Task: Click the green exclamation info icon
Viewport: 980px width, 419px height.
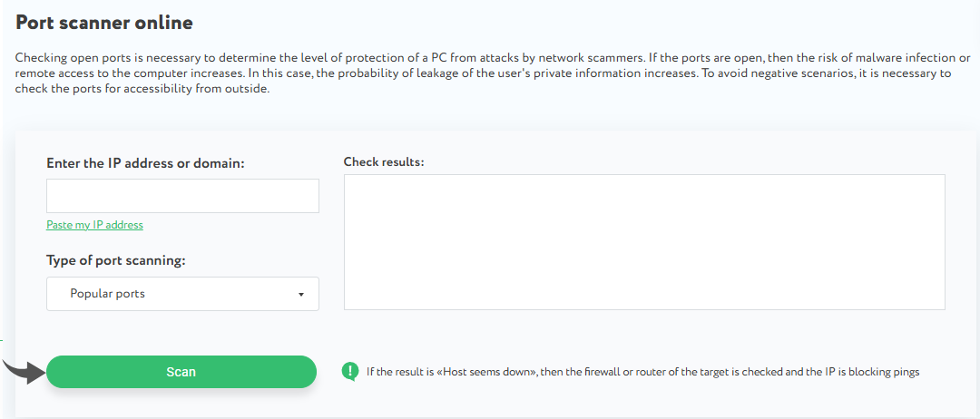Action: tap(350, 371)
